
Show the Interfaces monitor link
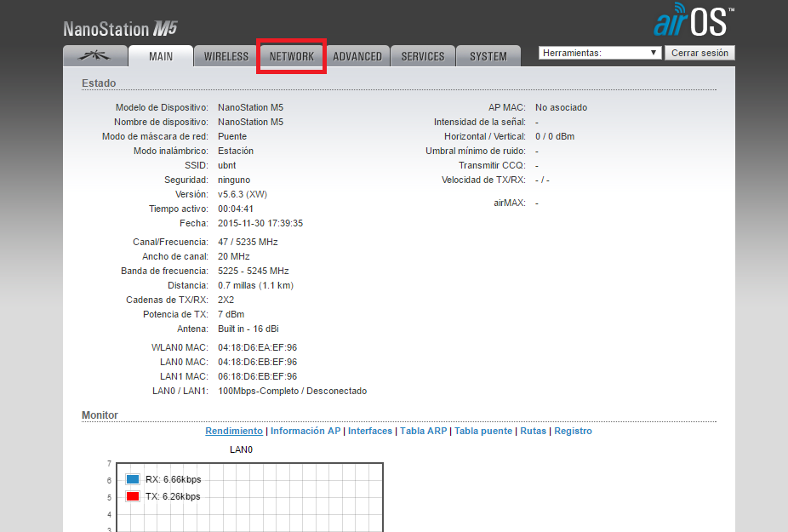click(370, 431)
